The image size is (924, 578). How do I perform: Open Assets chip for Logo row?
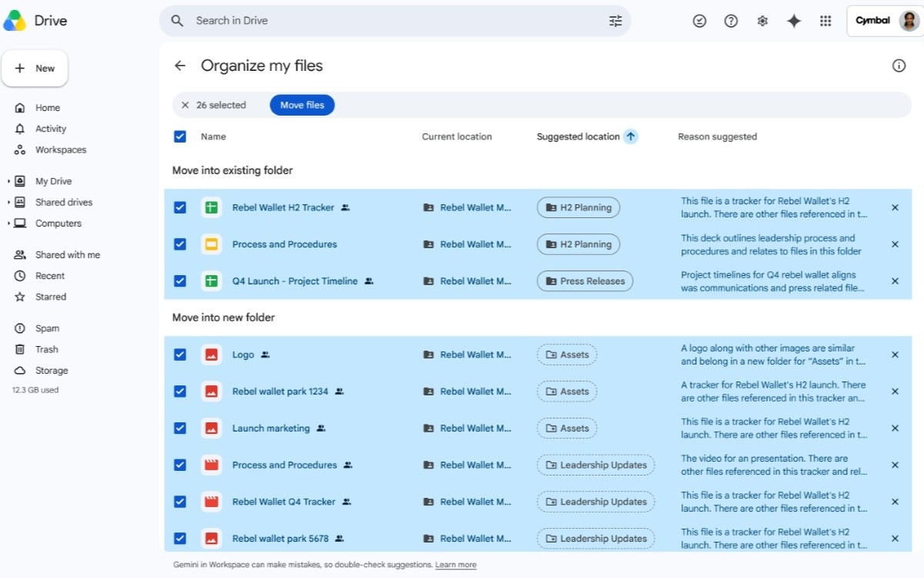tap(567, 355)
